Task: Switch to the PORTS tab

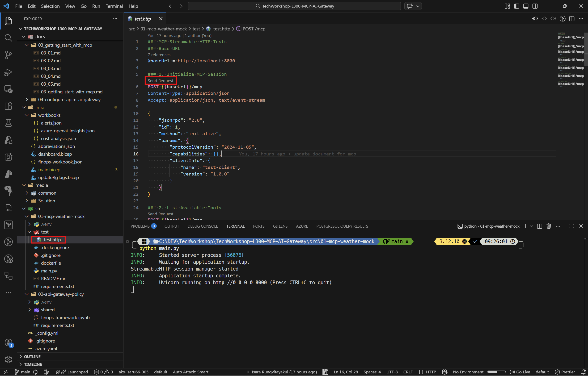Action: click(258, 226)
